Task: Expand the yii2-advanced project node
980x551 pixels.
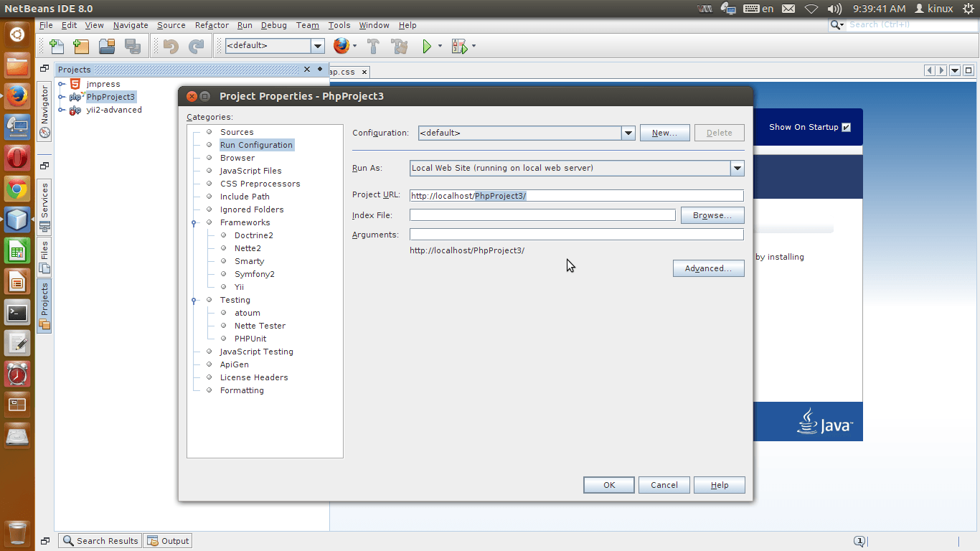Action: (x=62, y=110)
